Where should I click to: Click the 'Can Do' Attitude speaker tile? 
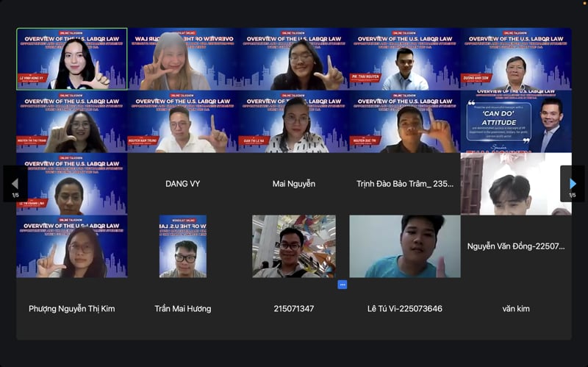click(516, 121)
